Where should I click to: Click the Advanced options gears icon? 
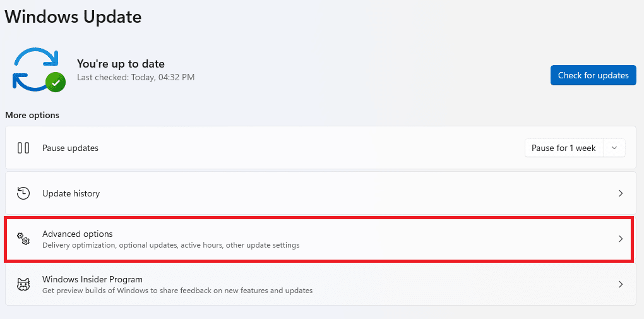23,239
